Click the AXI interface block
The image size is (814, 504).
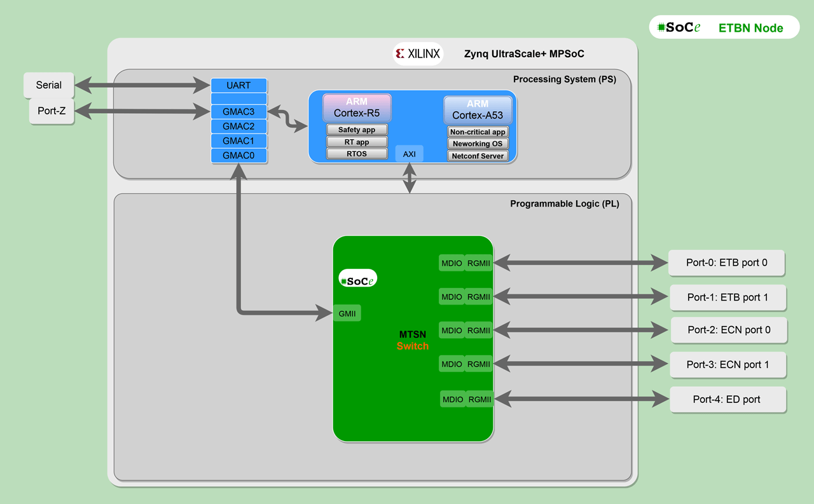pos(409,153)
